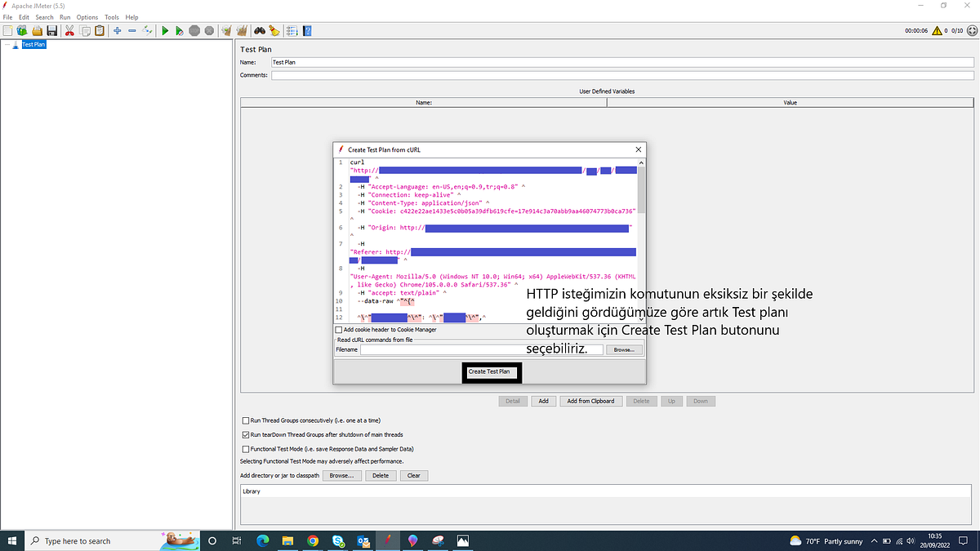Stop the running test via the Stop icon
The image size is (980, 551).
tap(194, 30)
